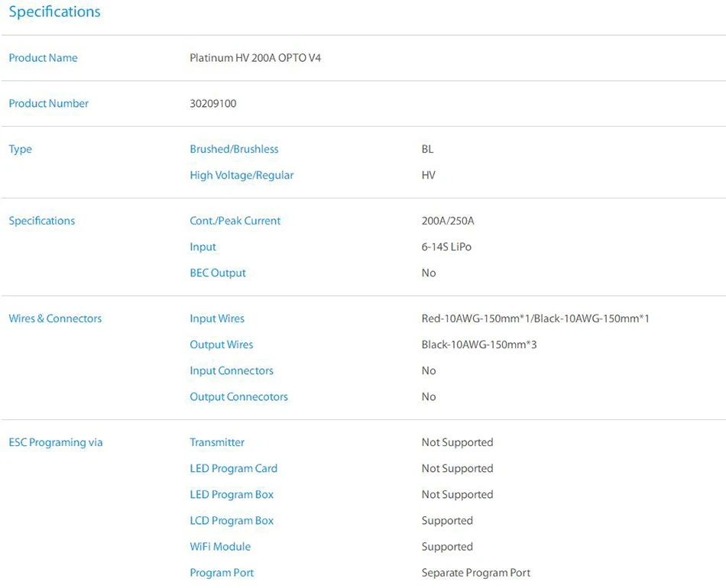The image size is (726, 588).
Task: Click the Type section label
Action: click(x=21, y=150)
